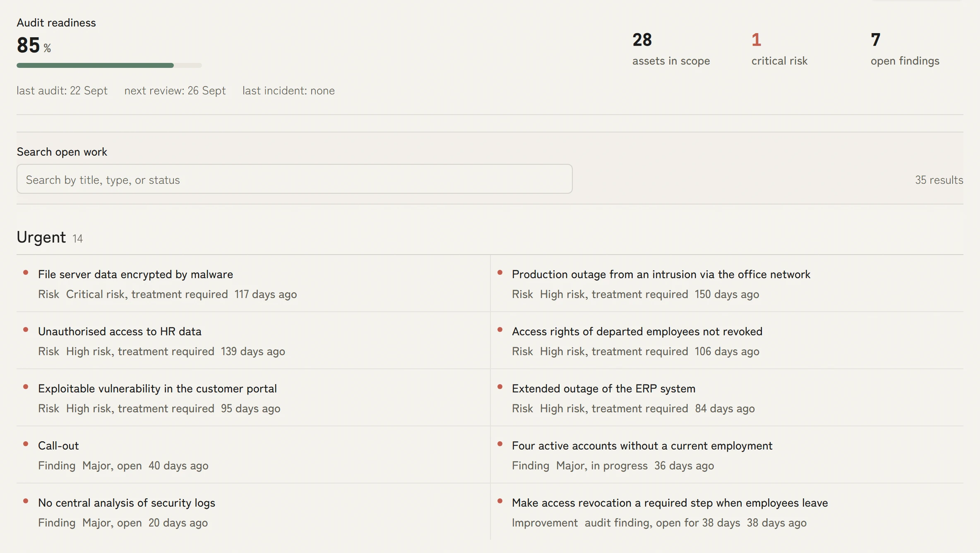Screen dimensions: 980x553
Task: Click Major, in progress status text
Action: (x=602, y=466)
